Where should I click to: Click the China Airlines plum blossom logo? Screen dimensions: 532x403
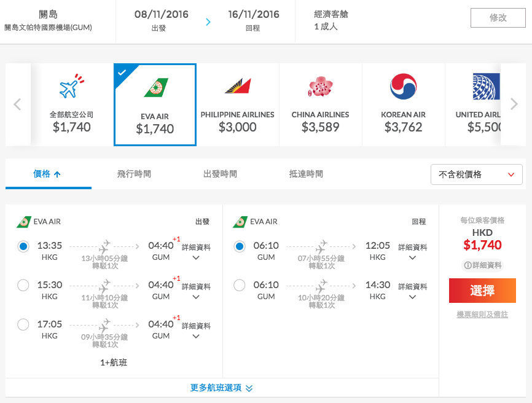(x=320, y=87)
